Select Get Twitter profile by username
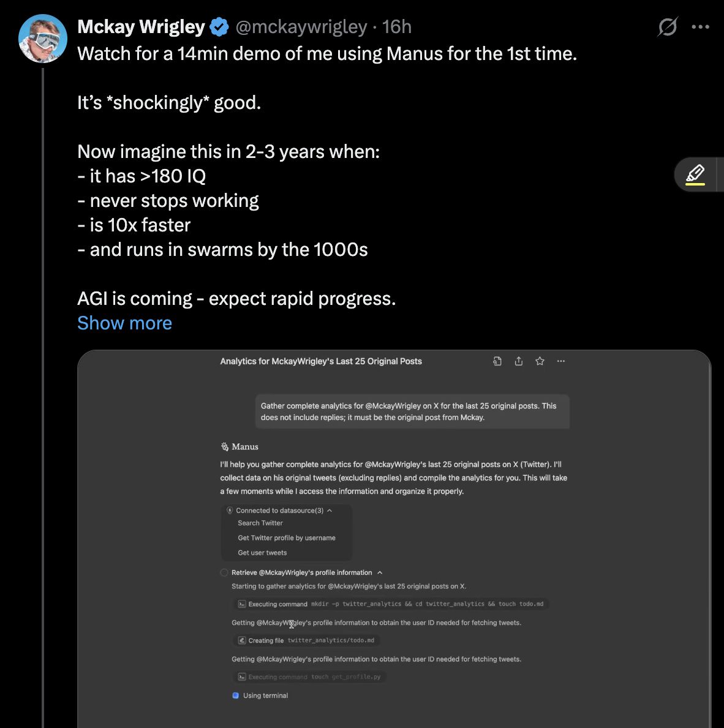Image resolution: width=724 pixels, height=728 pixels. tap(287, 538)
